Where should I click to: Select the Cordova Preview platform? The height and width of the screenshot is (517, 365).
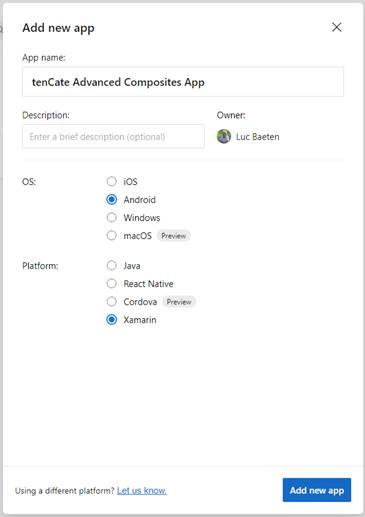(x=112, y=302)
